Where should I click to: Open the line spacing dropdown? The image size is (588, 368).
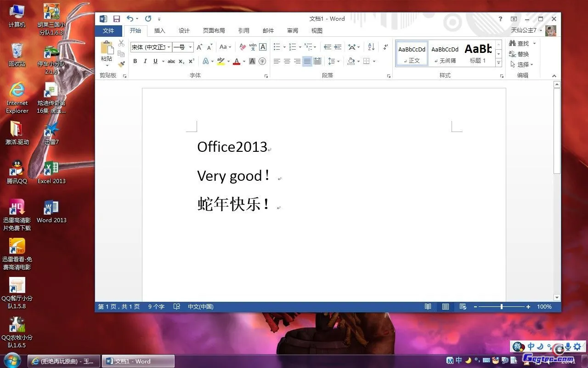click(333, 61)
